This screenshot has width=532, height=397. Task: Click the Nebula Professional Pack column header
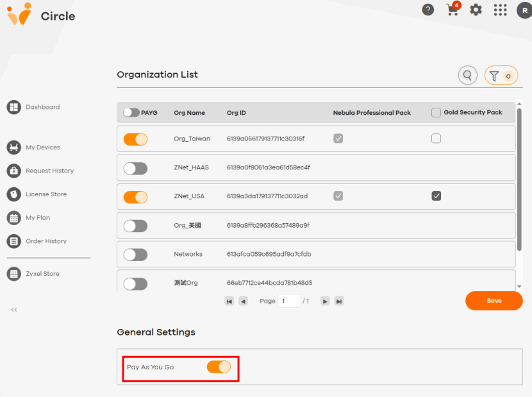coord(372,113)
